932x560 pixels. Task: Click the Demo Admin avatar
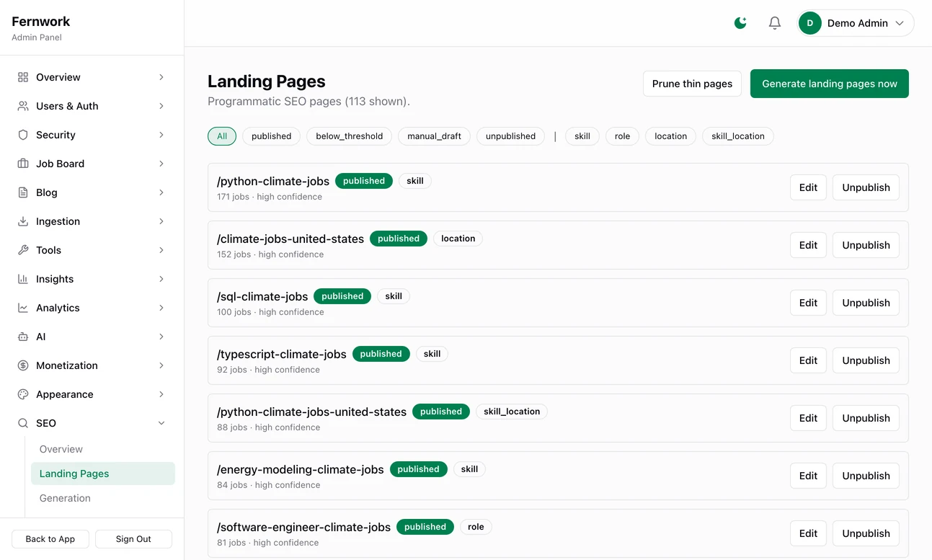pyautogui.click(x=810, y=23)
